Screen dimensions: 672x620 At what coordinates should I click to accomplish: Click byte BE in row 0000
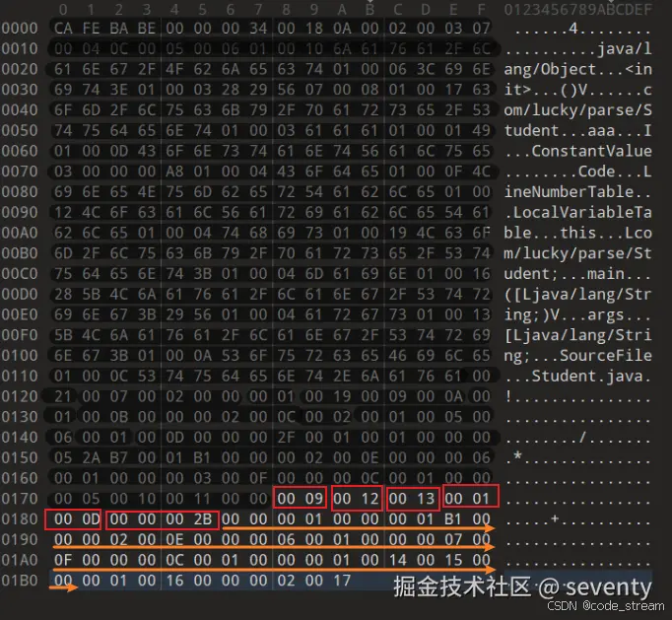click(x=147, y=29)
